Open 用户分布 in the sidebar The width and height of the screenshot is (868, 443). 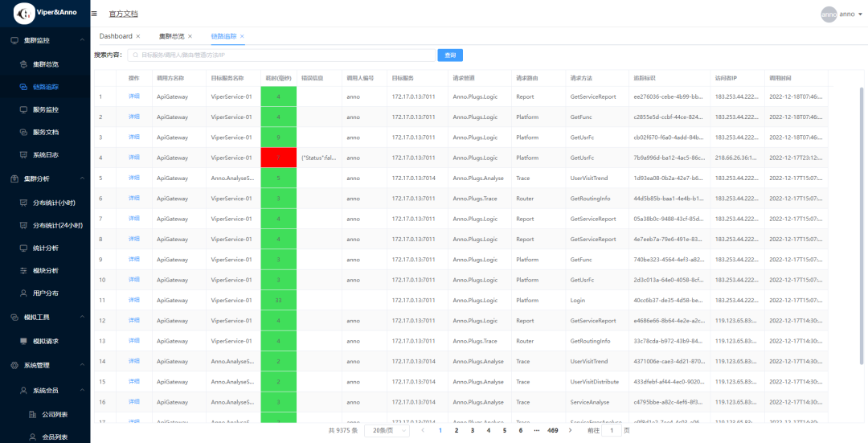tap(45, 293)
